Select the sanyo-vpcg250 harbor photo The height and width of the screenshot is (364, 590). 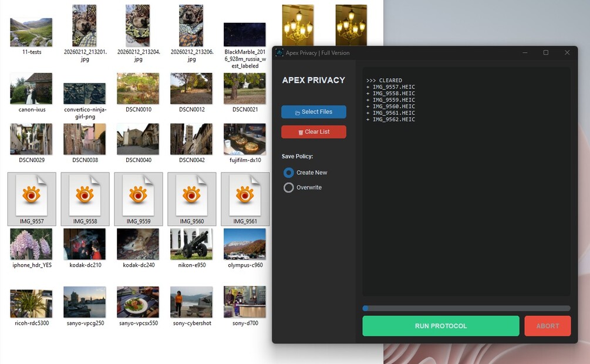tap(85, 302)
